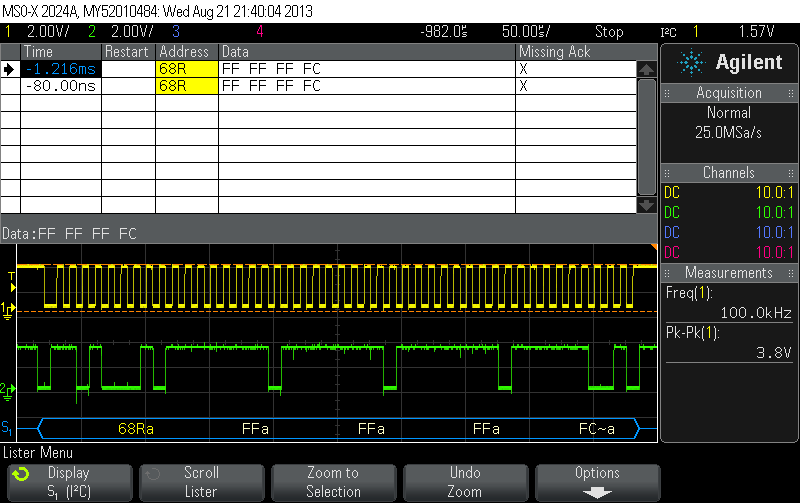The image size is (800, 503).
Task: Click the second 68R address cell
Action: coord(187,86)
